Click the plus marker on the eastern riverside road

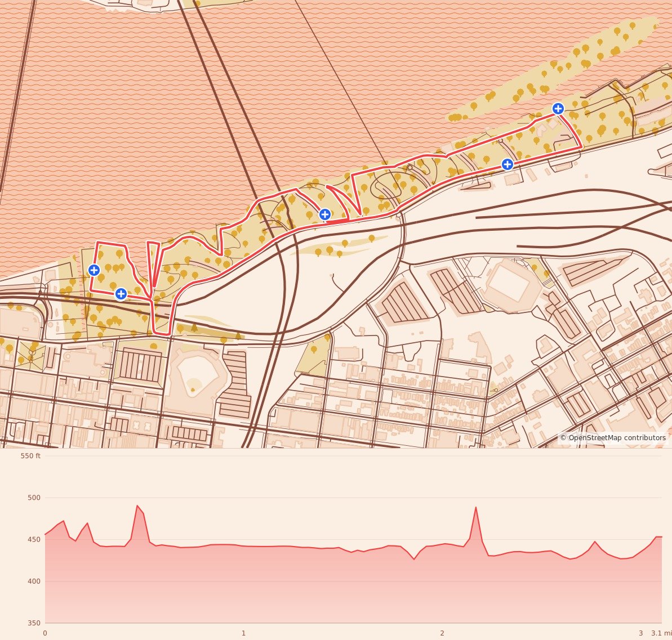(x=508, y=164)
